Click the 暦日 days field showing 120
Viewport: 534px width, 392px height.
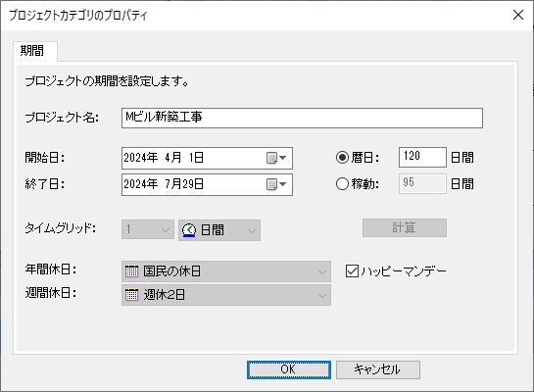pos(422,157)
